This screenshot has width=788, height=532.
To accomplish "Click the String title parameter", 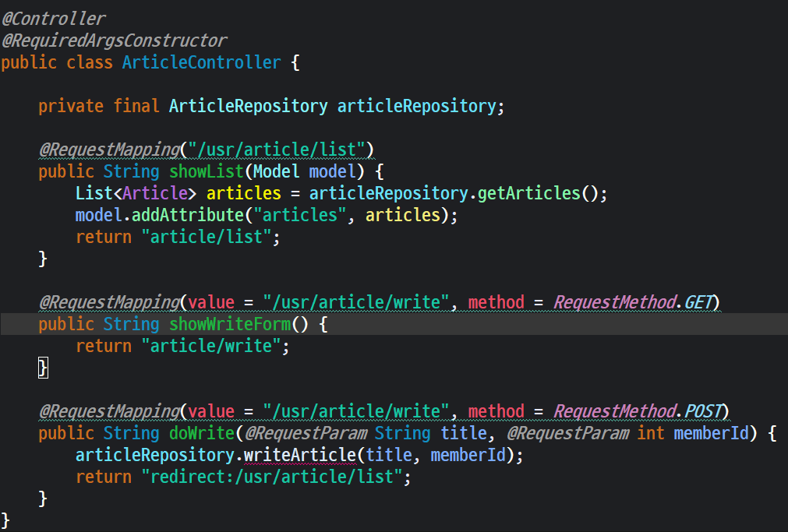I will pos(431,433).
